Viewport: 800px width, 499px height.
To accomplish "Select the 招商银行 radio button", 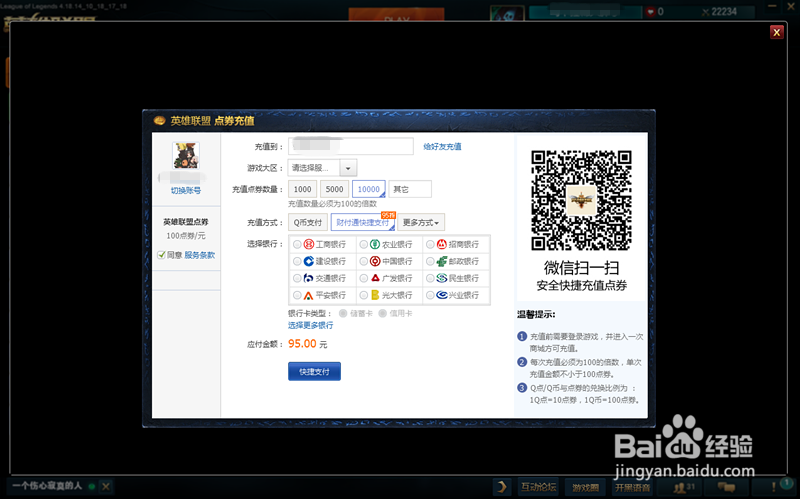I will 430,244.
